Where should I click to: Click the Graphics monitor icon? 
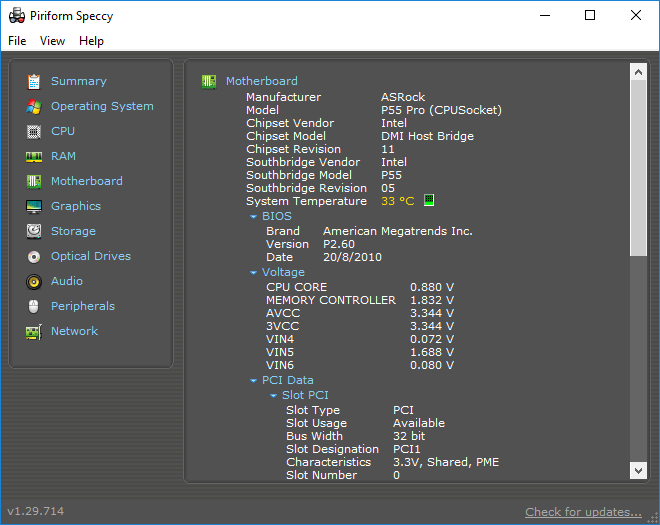pyautogui.click(x=34, y=207)
